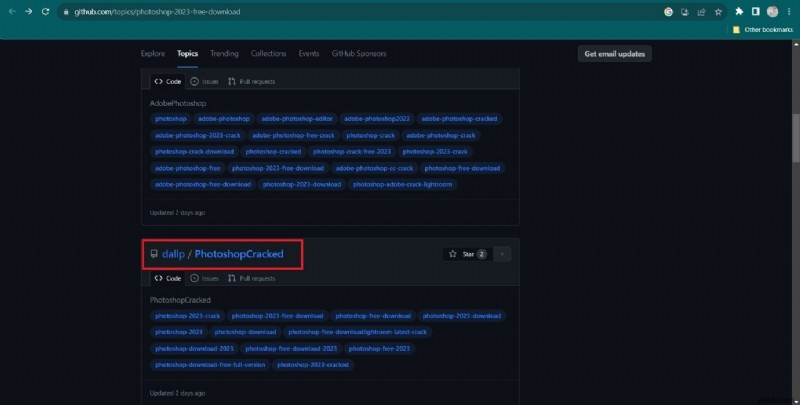The height and width of the screenshot is (405, 800).
Task: Click the browser forward arrow
Action: [x=29, y=11]
